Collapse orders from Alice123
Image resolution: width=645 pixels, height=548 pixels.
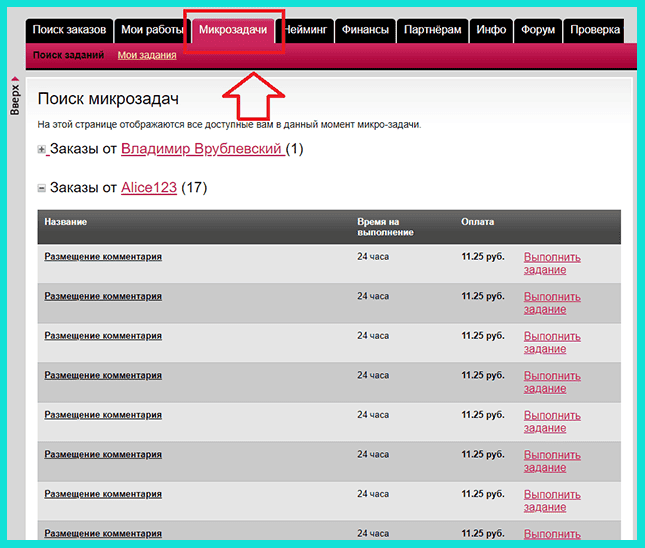click(41, 188)
